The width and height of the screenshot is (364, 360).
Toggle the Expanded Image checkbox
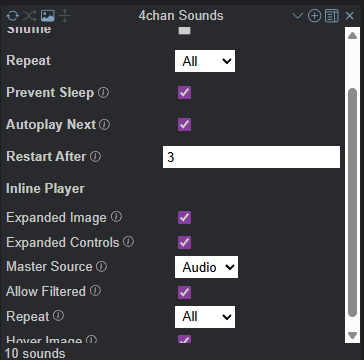(x=184, y=217)
